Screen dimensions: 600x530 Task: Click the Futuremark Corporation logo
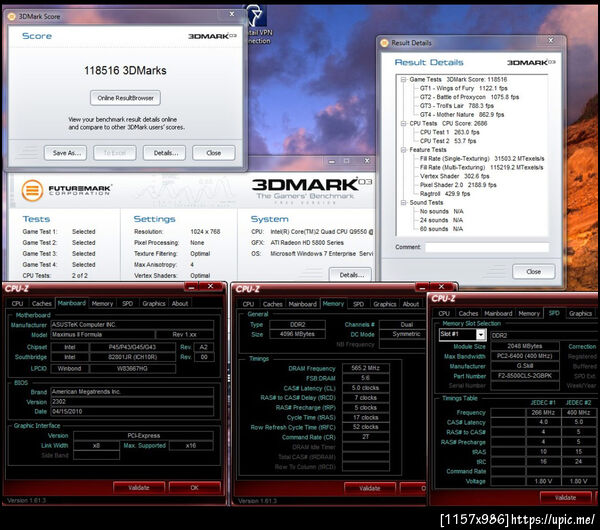pyautogui.click(x=66, y=190)
